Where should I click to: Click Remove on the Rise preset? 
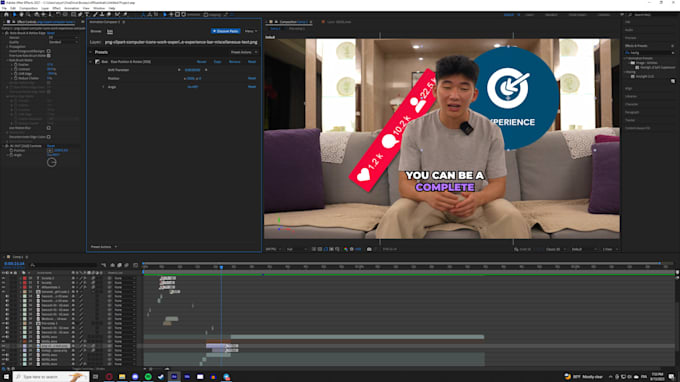click(x=235, y=62)
